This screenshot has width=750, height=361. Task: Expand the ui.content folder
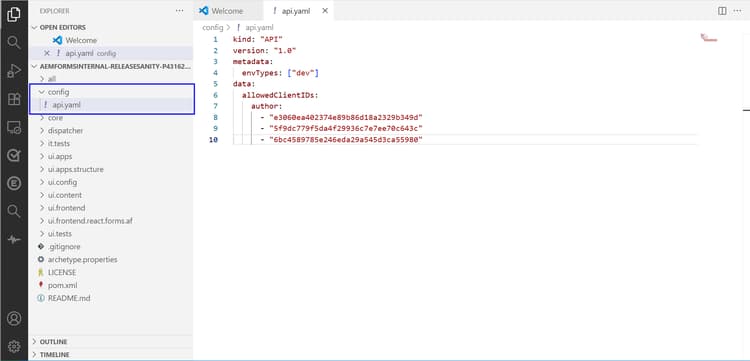point(111,195)
